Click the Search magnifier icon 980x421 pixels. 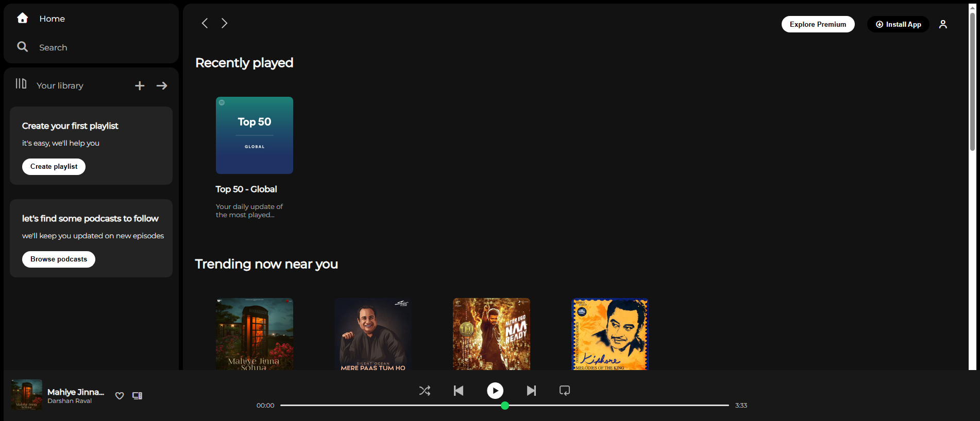click(22, 47)
